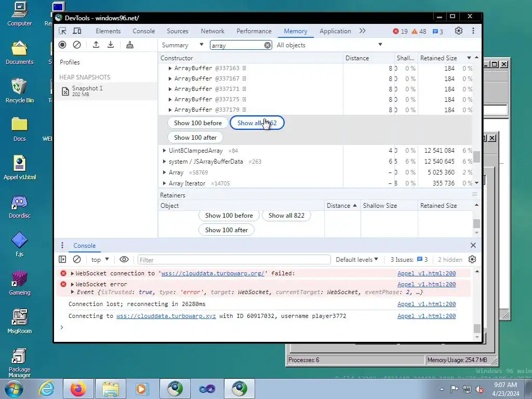Click the Windows Start orb

pos(14,389)
